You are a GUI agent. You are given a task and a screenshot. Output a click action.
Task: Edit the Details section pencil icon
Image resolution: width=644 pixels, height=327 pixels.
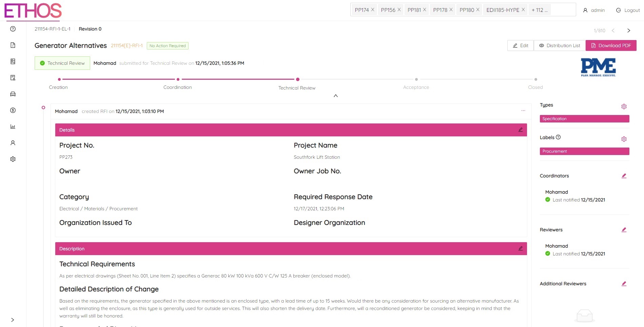520,130
